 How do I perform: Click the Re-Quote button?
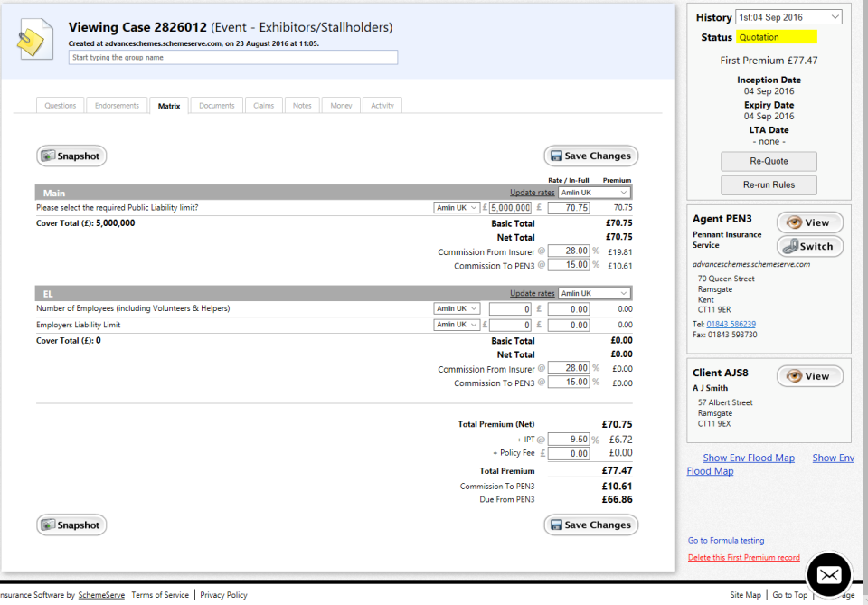769,161
